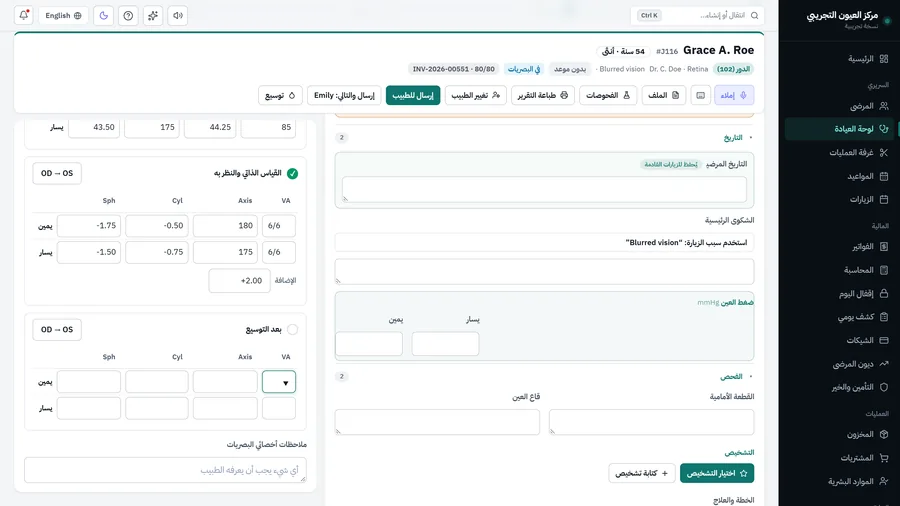Click كتابة تشخيص write diagnosis

(642, 473)
